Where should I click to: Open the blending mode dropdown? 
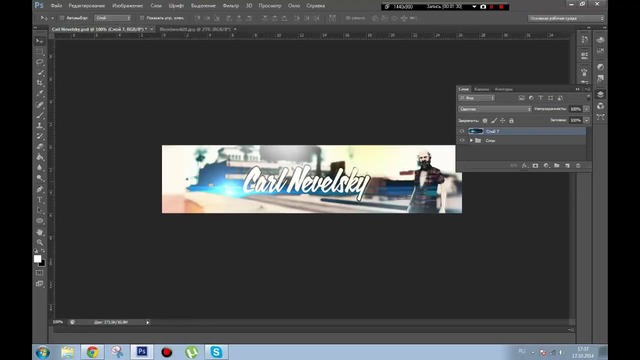495,109
